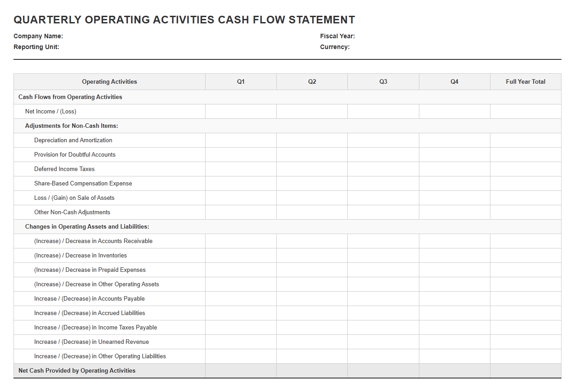Click Accrued Liabilities Q1 cell
The height and width of the screenshot is (392, 575).
[x=241, y=313]
